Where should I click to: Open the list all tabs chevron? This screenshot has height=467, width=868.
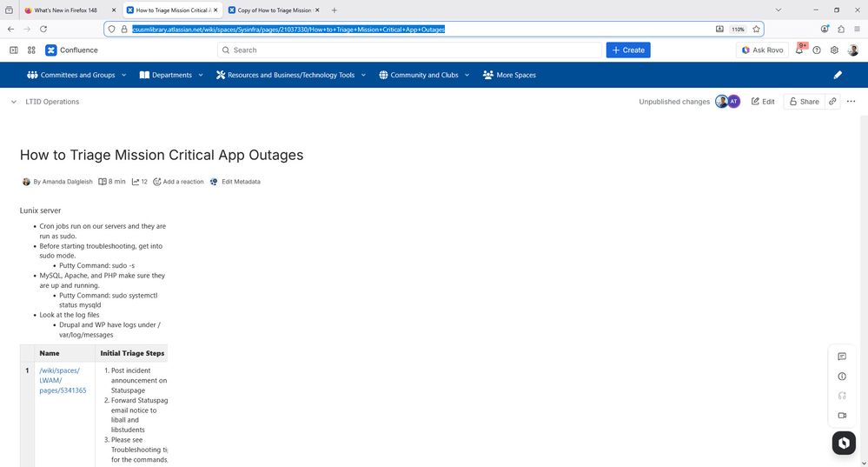779,10
